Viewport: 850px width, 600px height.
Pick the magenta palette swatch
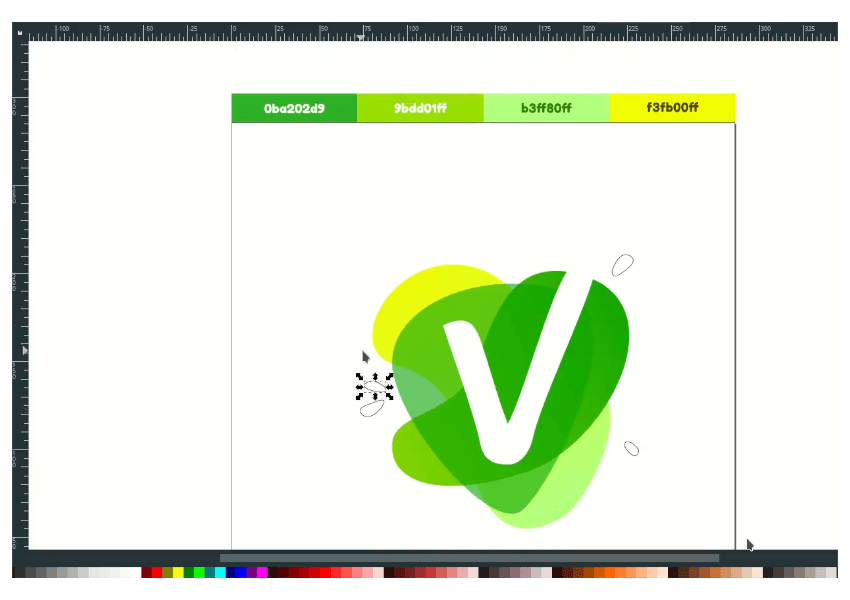262,572
